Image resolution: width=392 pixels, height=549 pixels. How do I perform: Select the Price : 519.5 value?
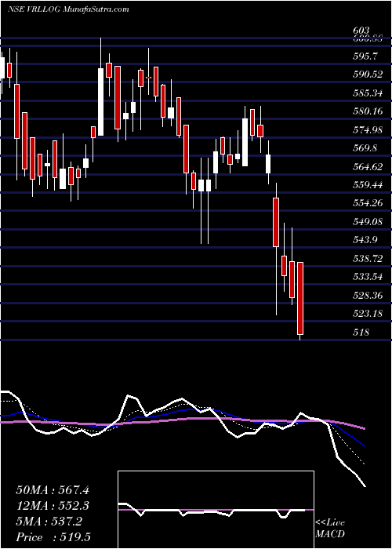[x=55, y=536]
